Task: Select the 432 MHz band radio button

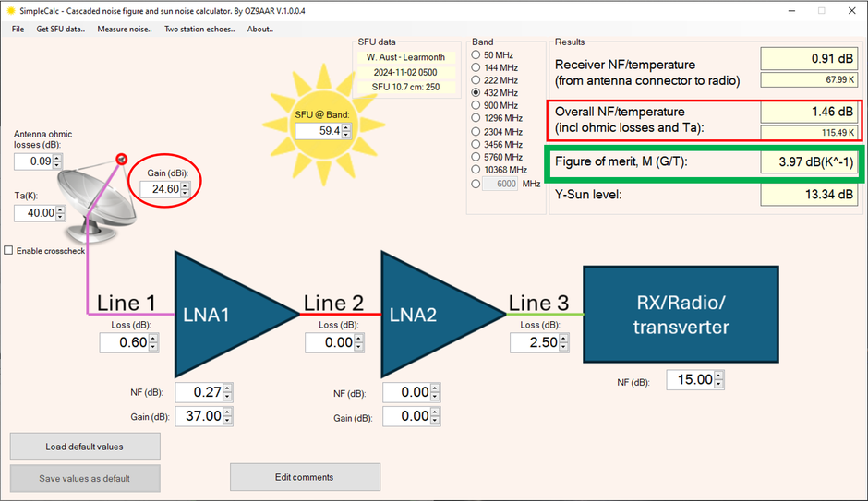Action: point(476,93)
